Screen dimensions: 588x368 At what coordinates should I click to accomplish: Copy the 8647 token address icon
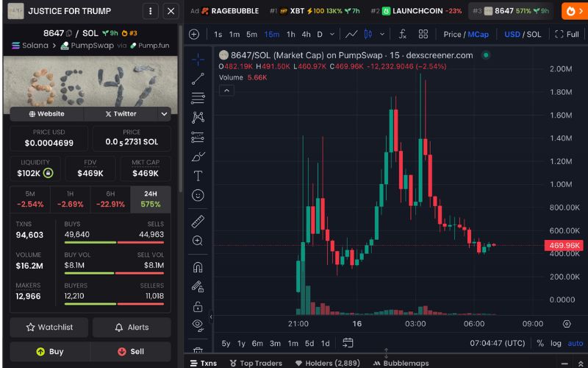coord(69,33)
